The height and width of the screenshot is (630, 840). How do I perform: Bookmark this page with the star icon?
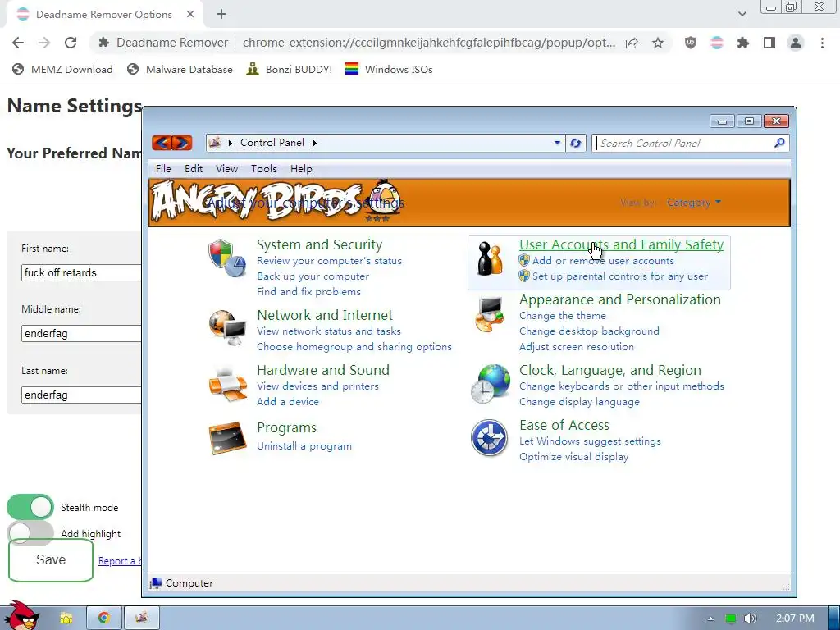(x=658, y=43)
